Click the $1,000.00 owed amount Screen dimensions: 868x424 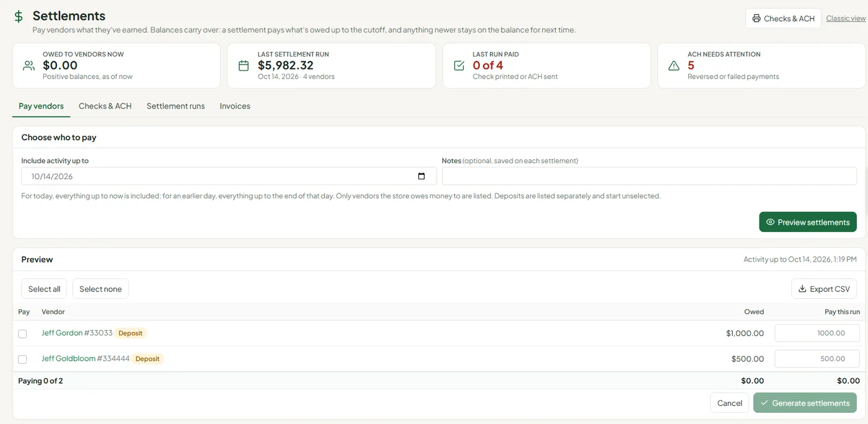click(745, 333)
